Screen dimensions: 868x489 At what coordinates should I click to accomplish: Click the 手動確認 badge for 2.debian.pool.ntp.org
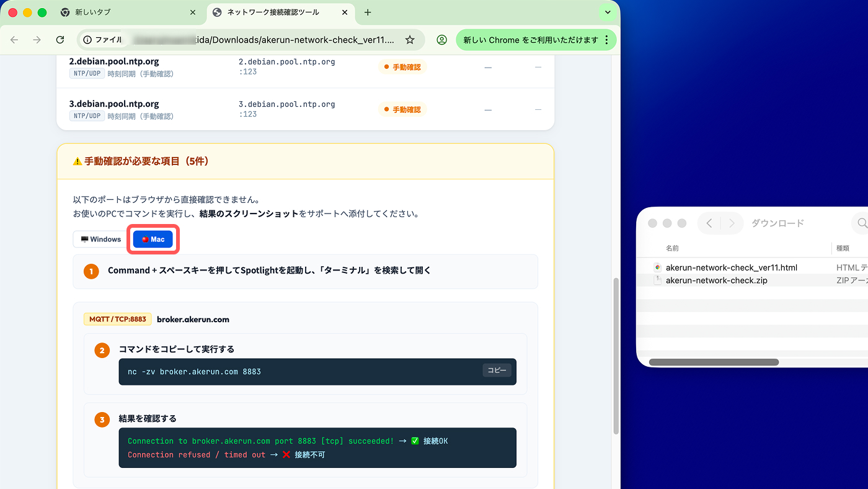coord(402,67)
